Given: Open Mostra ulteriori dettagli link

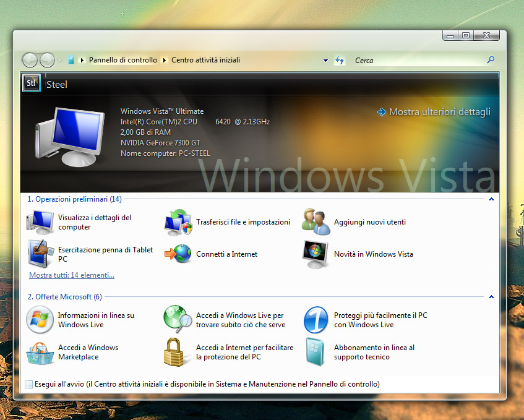Looking at the screenshot, I should point(440,112).
